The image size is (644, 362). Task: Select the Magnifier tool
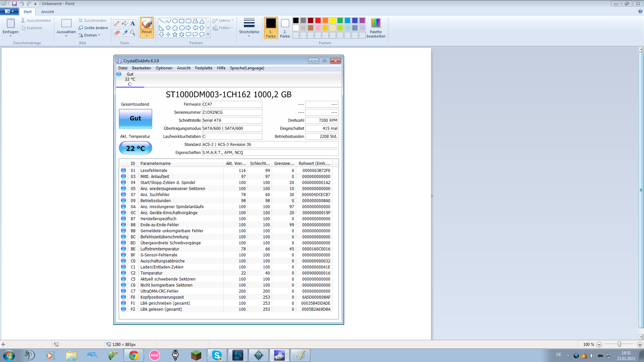click(x=133, y=33)
